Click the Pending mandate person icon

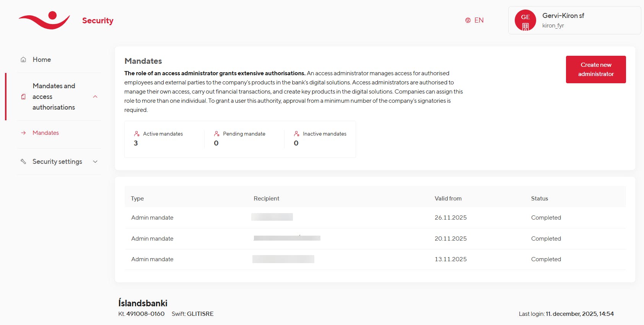[216, 134]
